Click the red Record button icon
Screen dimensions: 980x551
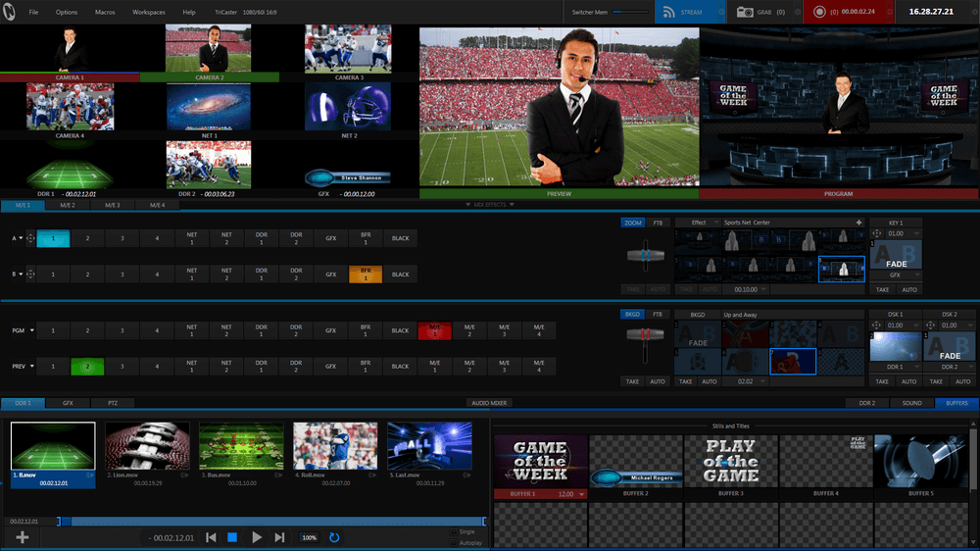pos(819,13)
